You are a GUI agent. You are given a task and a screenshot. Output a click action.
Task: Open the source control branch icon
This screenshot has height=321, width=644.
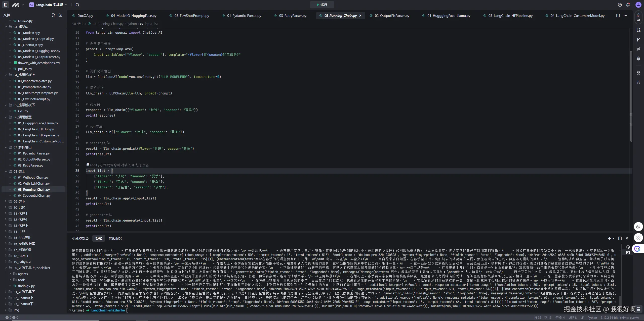(638, 39)
